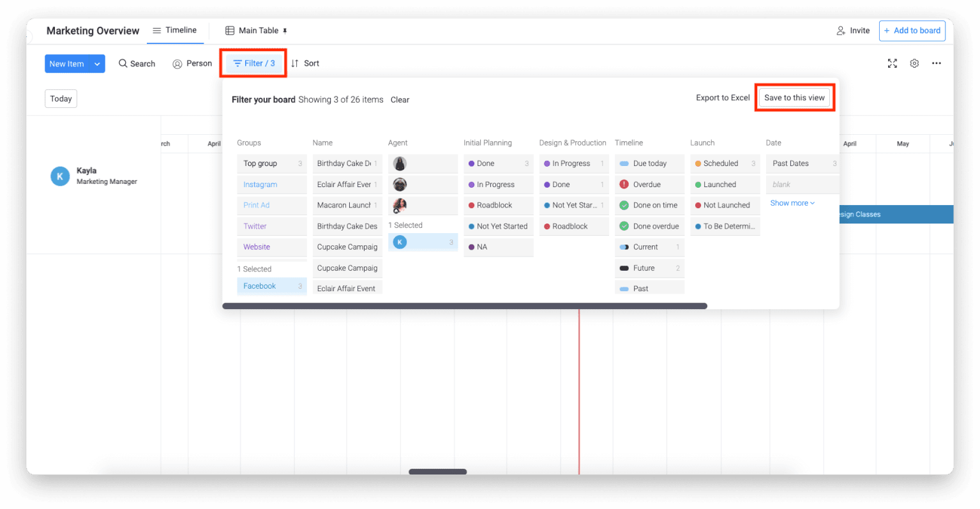The height and width of the screenshot is (509, 980).
Task: Select the Future timeline filter
Action: 649,268
